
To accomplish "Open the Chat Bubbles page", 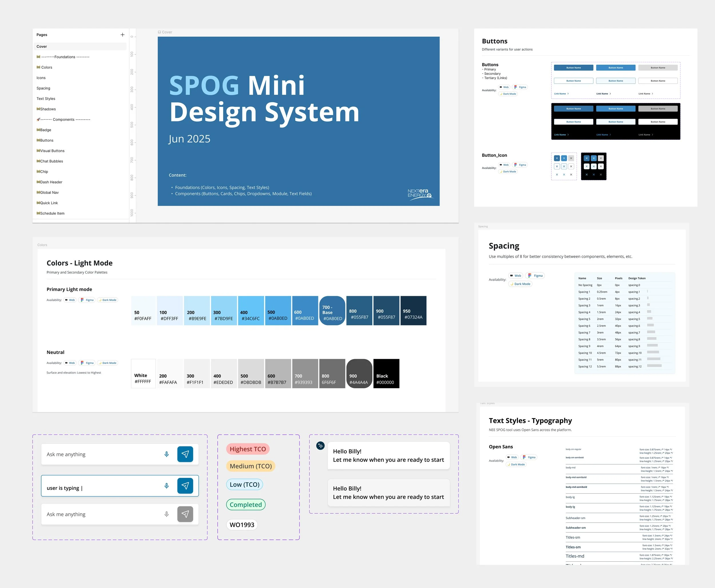I will coord(51,161).
